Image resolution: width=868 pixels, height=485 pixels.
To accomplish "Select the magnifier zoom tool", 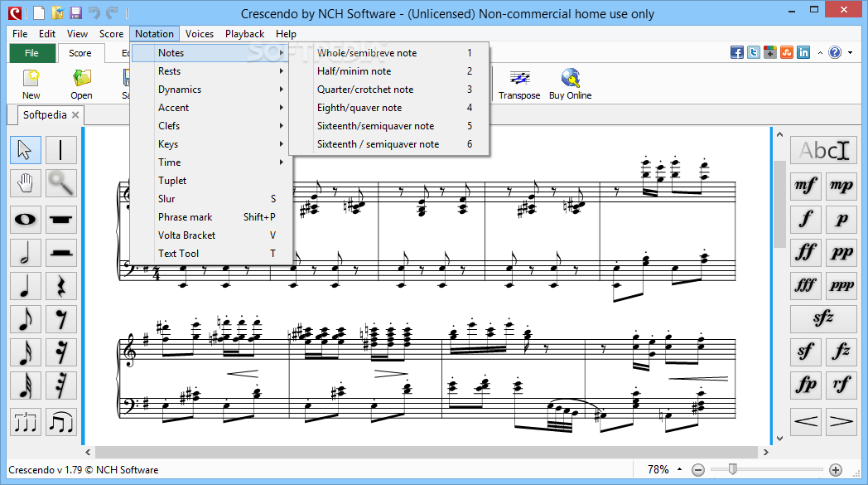I will [x=61, y=183].
